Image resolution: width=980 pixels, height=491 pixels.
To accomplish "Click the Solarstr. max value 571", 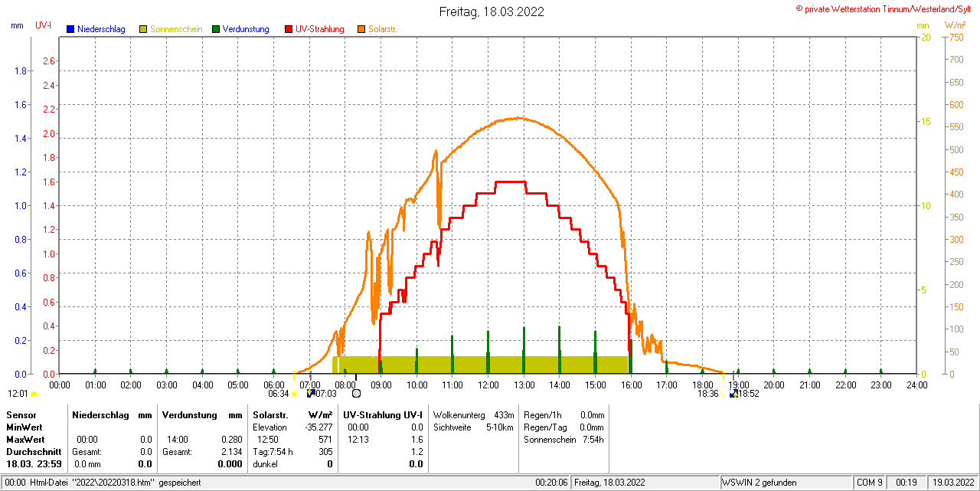I will 325,440.
